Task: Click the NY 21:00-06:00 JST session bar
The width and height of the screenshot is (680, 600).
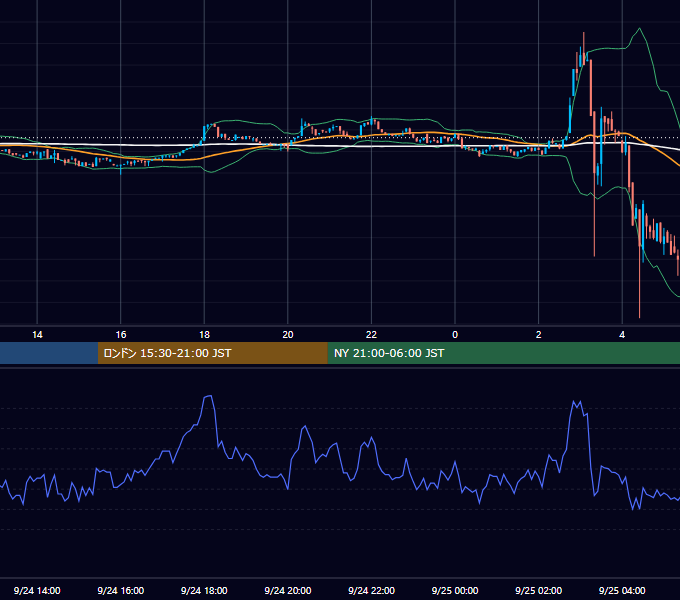Action: tap(503, 353)
